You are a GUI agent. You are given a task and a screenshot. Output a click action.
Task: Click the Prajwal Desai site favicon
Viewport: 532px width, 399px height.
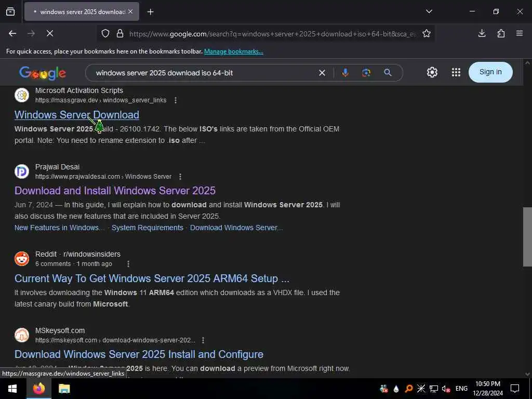click(22, 171)
